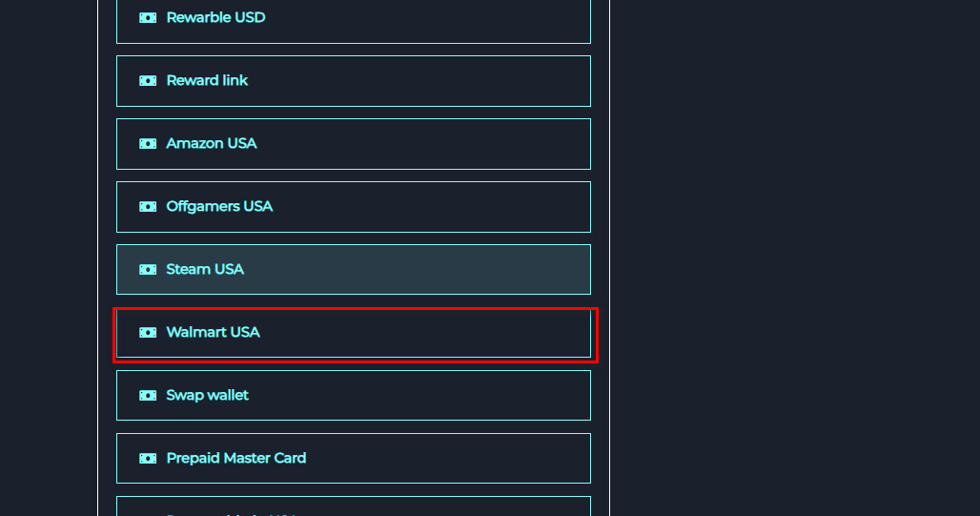Screen dimensions: 980x516
Task: Click the "Reward link" text label
Action: tap(207, 81)
